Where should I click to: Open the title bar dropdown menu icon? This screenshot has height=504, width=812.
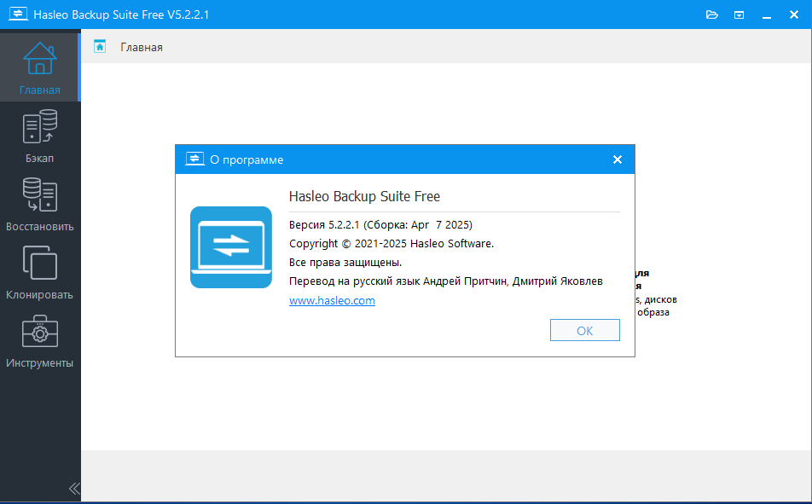coord(739,14)
